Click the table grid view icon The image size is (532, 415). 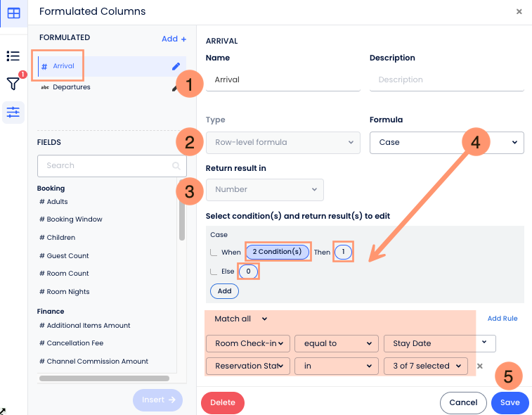tap(13, 13)
